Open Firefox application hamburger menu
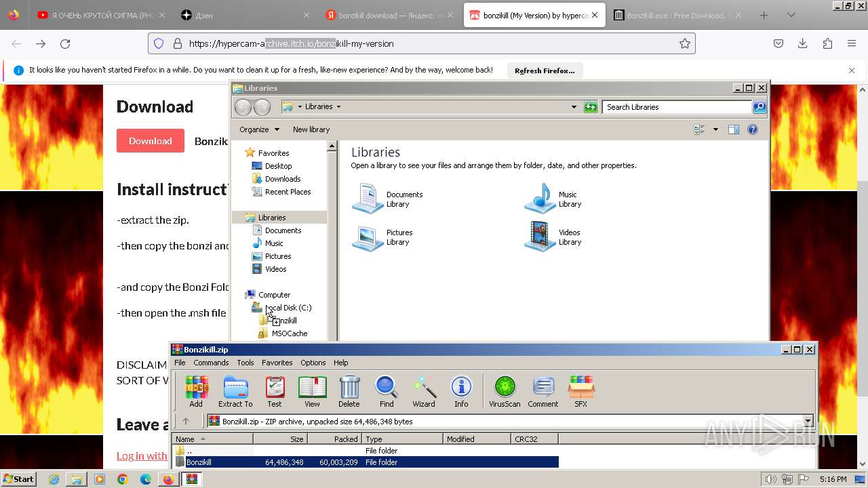Screen dimensions: 868x488 pos(852,43)
